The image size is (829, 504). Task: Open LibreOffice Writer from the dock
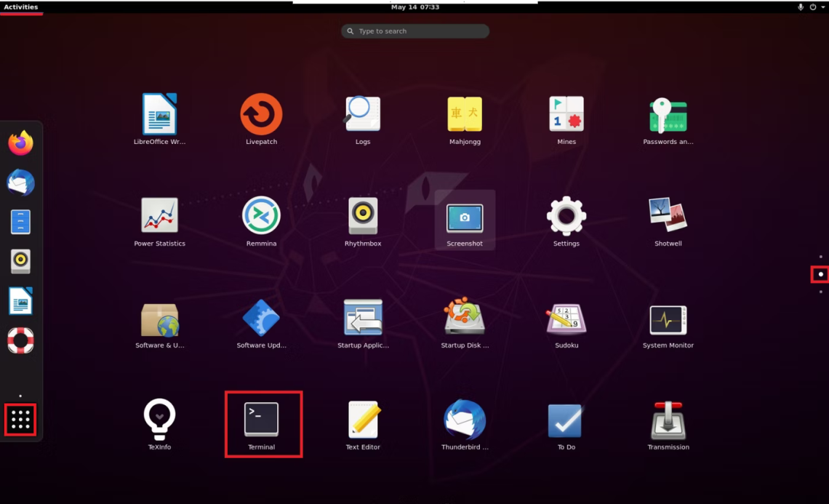coord(20,301)
